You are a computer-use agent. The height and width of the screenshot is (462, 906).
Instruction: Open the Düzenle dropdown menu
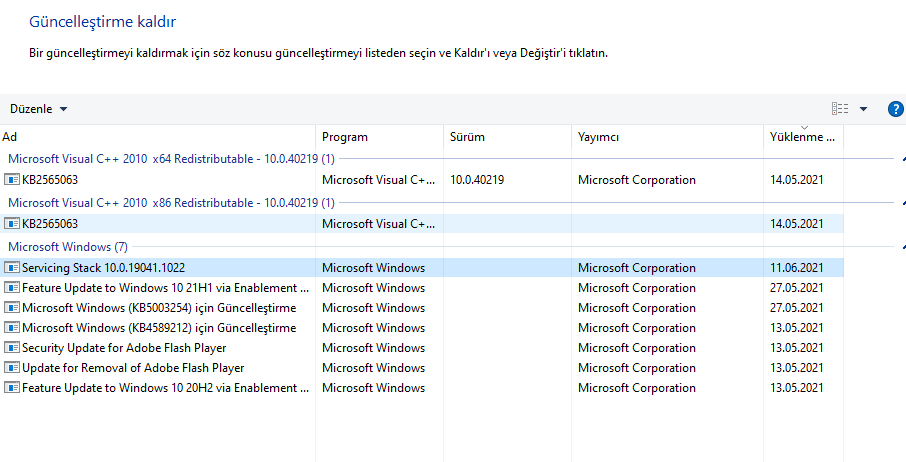[x=38, y=109]
